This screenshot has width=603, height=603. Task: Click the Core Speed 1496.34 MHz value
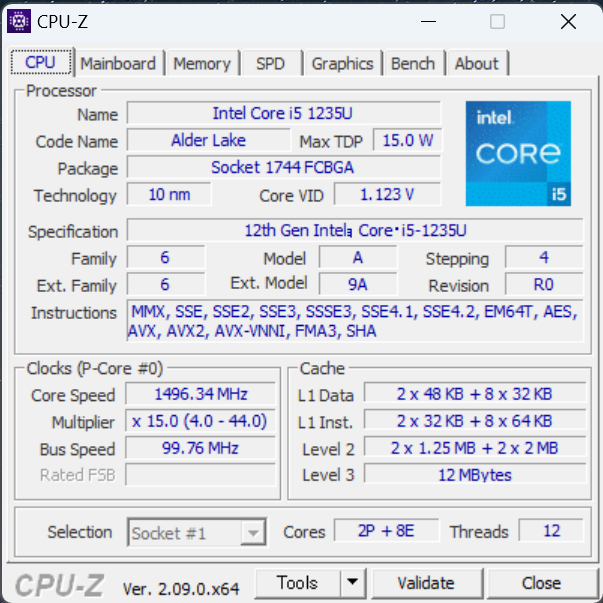click(201, 394)
